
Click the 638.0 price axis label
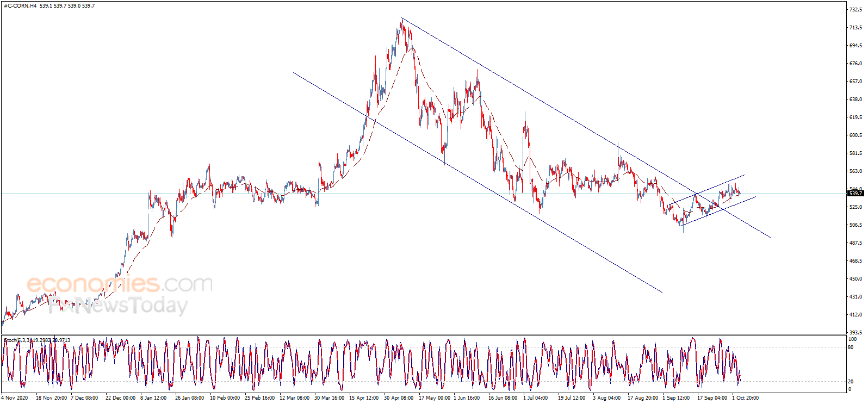[x=855, y=100]
